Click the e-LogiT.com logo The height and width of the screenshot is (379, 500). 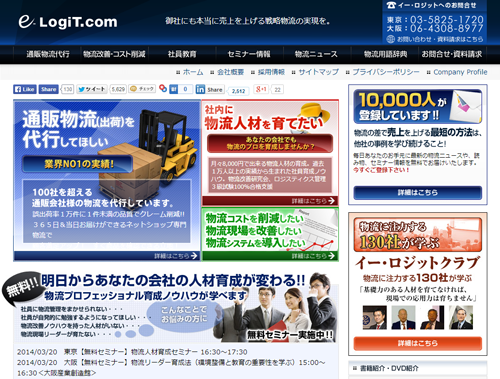pyautogui.click(x=68, y=22)
